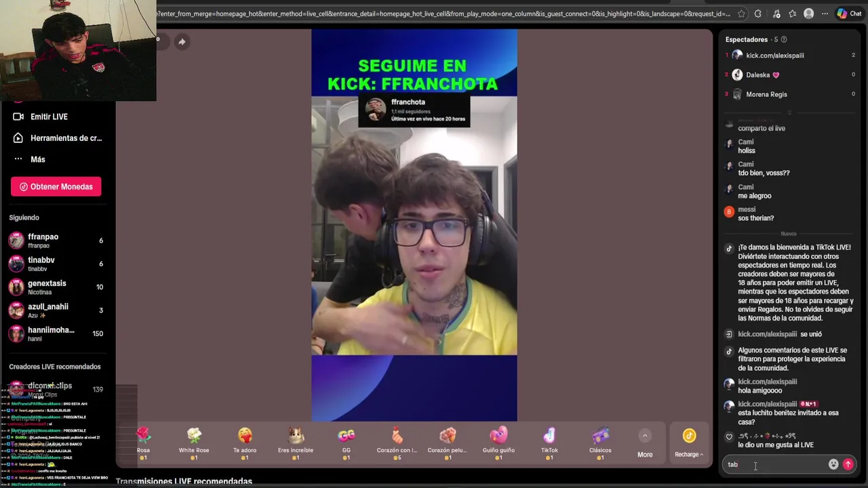Click the chat message 'hola amigooo'
Image resolution: width=868 pixels, height=488 pixels.
(x=759, y=390)
